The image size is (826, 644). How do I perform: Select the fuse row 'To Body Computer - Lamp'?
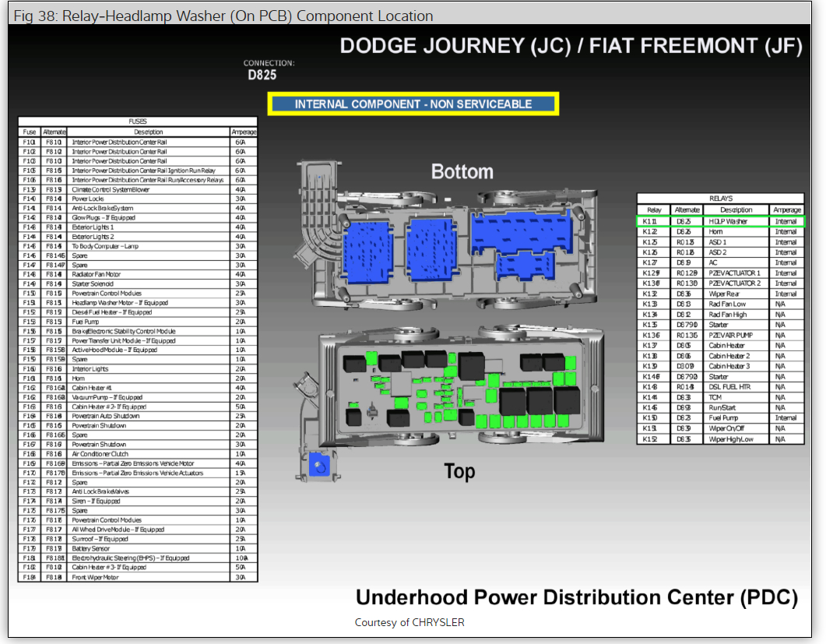[x=138, y=247]
